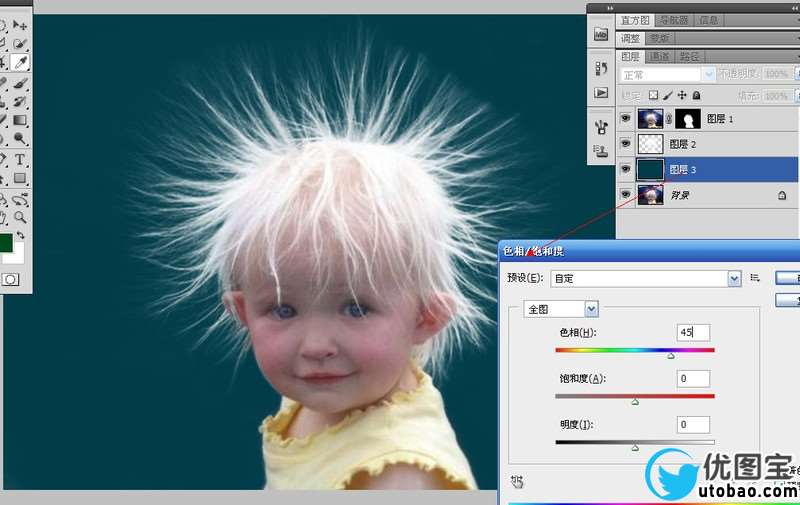Select the Brush tool

[20, 83]
